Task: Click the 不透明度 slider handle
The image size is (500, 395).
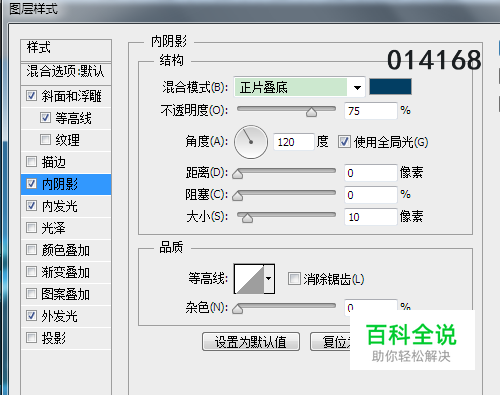Action: click(311, 112)
